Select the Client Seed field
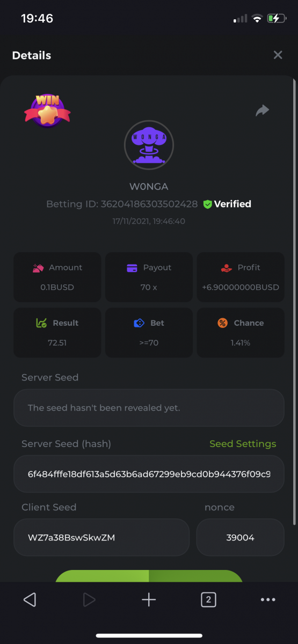298x644 pixels. tap(101, 537)
